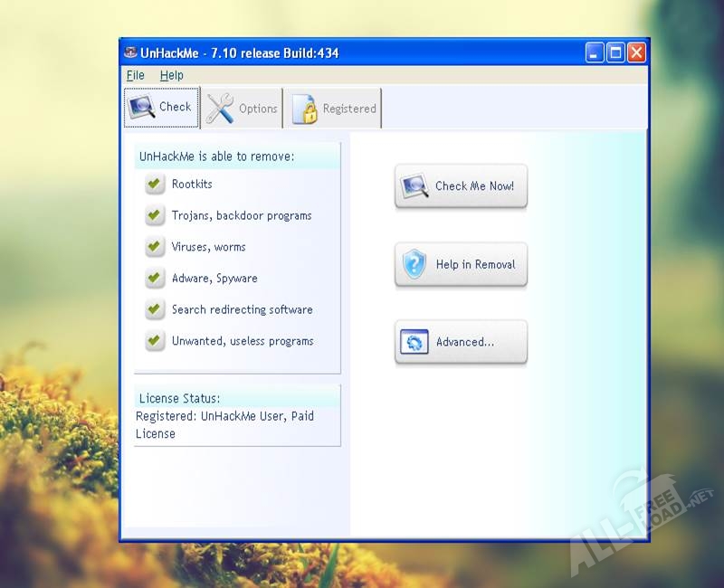This screenshot has width=724, height=588.
Task: Click the padlock icon on Registered tab
Action: pos(305,109)
